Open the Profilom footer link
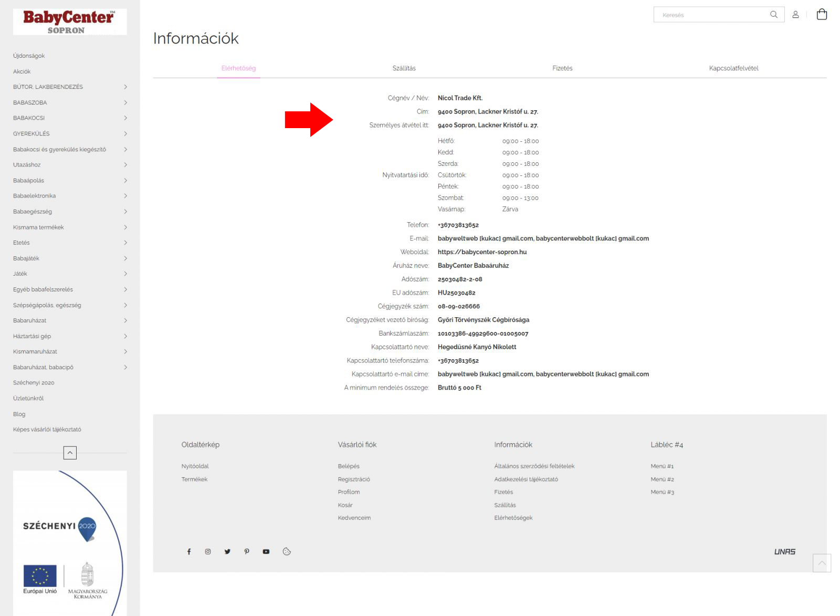840x616 pixels. 349,492
